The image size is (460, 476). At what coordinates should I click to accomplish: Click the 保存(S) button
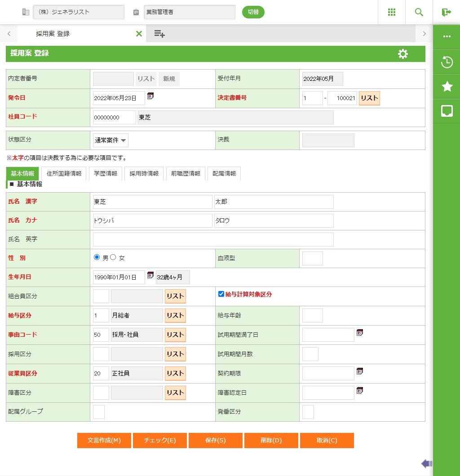pos(216,441)
